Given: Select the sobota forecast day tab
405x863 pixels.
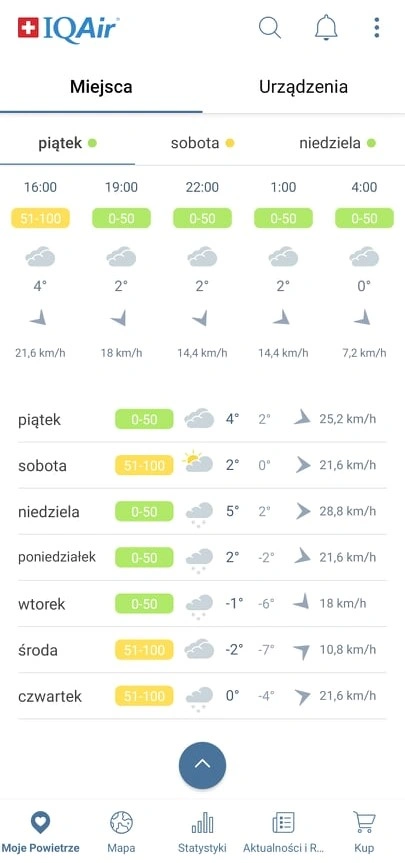Looking at the screenshot, I should (202, 144).
